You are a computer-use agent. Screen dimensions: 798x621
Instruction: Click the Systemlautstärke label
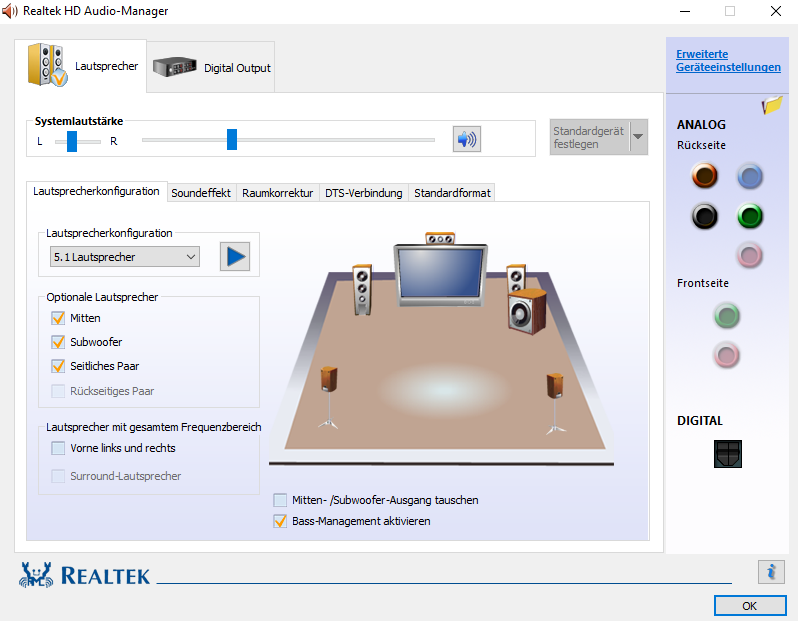79,121
